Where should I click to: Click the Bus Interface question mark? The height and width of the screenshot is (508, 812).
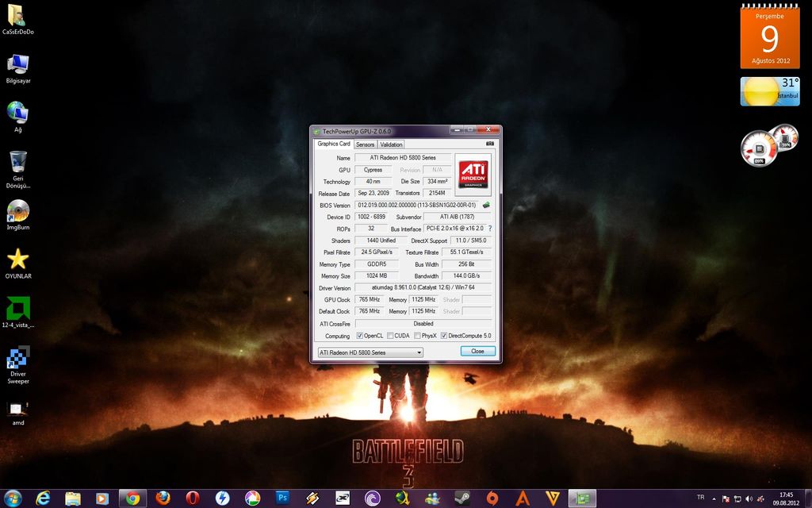pyautogui.click(x=490, y=229)
